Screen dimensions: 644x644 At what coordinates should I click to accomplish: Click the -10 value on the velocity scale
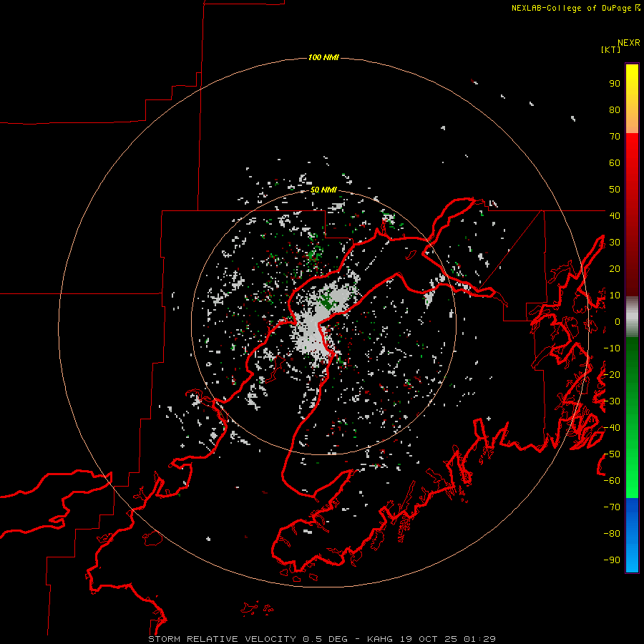coord(612,348)
